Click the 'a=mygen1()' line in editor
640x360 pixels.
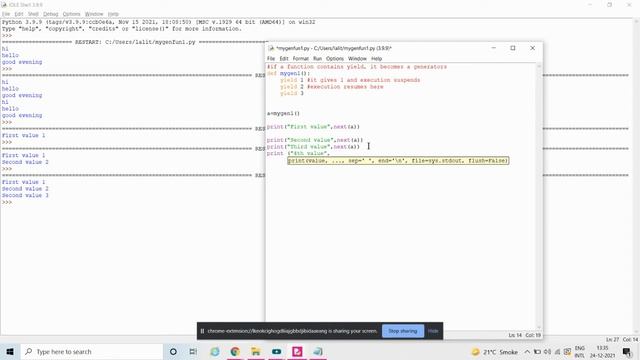283,113
